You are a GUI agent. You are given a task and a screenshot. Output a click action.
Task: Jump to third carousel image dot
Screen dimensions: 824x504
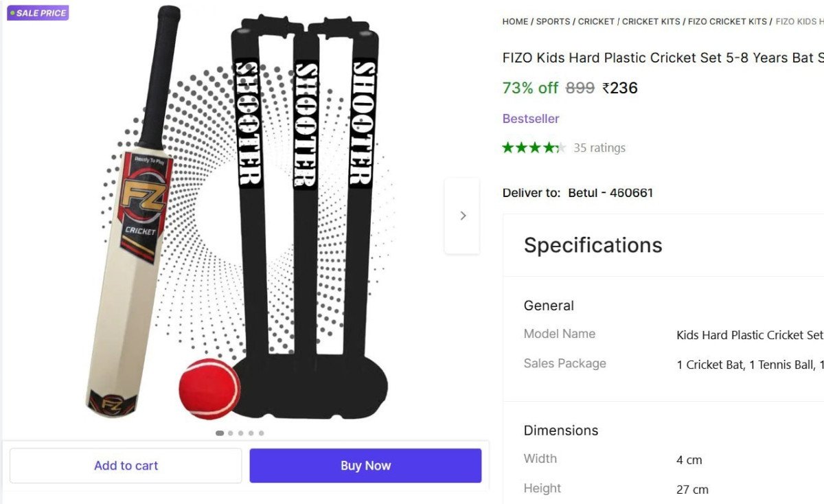point(240,433)
